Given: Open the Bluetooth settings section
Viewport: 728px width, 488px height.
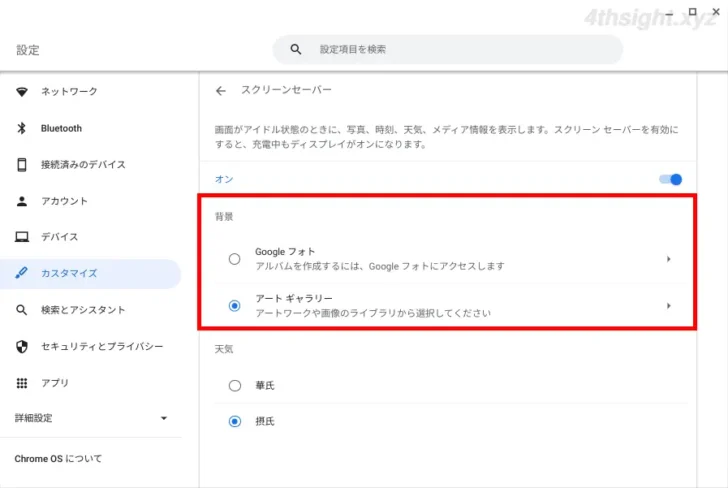Looking at the screenshot, I should [91, 128].
